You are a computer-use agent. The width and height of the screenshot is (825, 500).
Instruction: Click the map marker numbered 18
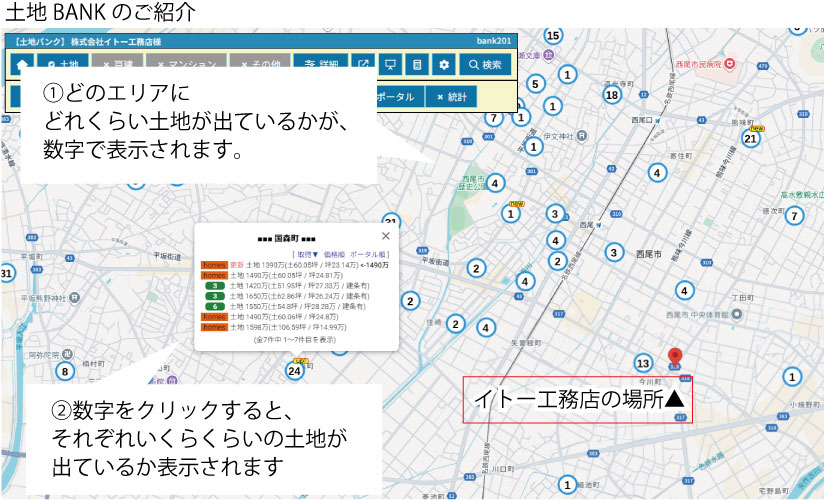(612, 95)
